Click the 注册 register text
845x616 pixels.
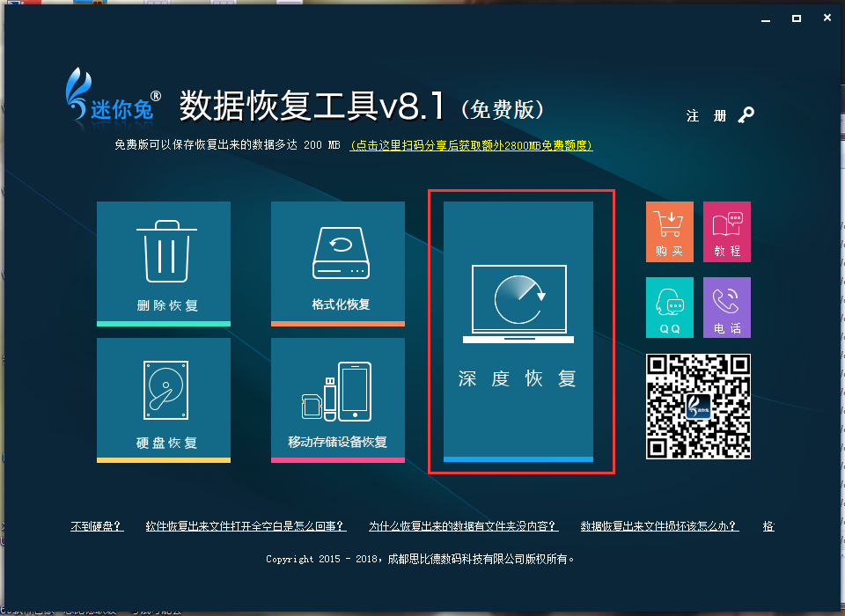tap(706, 115)
